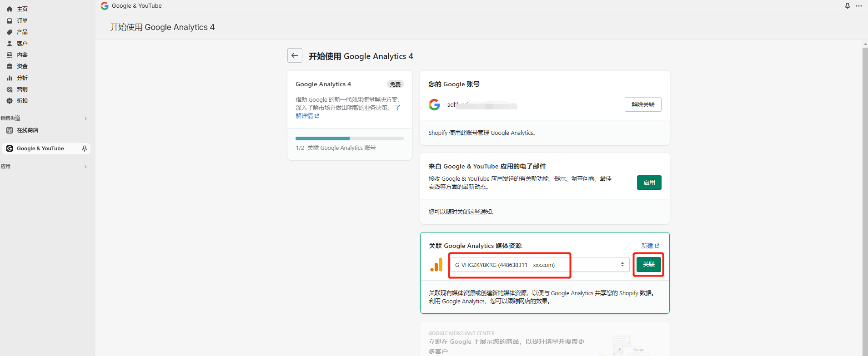Viewport: 868px width, 356px height.
Task: Click the Google account G logo
Action: (434, 104)
